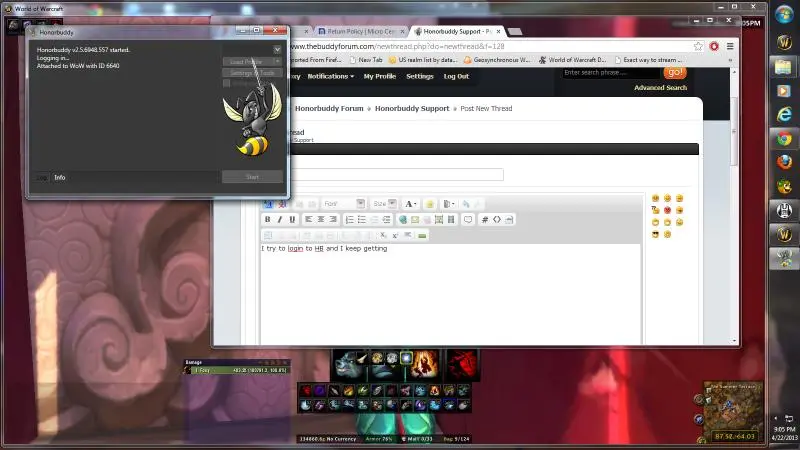Click the Settings & Tools button in Honorbuddy
Image resolution: width=800 pixels, height=450 pixels.
[253, 72]
